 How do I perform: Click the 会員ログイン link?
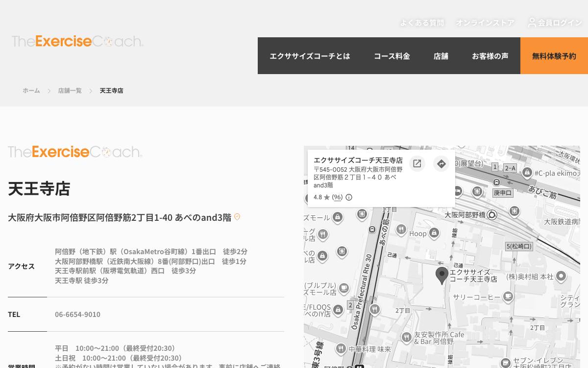[x=560, y=23]
